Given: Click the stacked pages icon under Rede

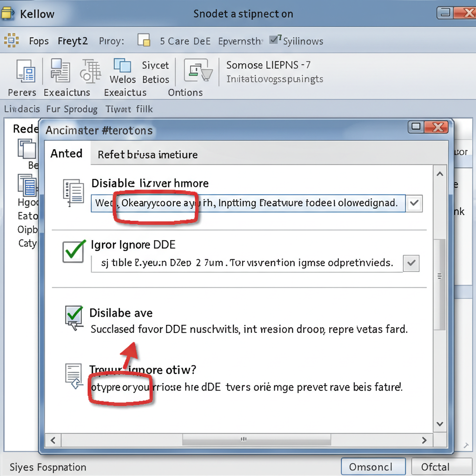Looking at the screenshot, I should click(26, 149).
